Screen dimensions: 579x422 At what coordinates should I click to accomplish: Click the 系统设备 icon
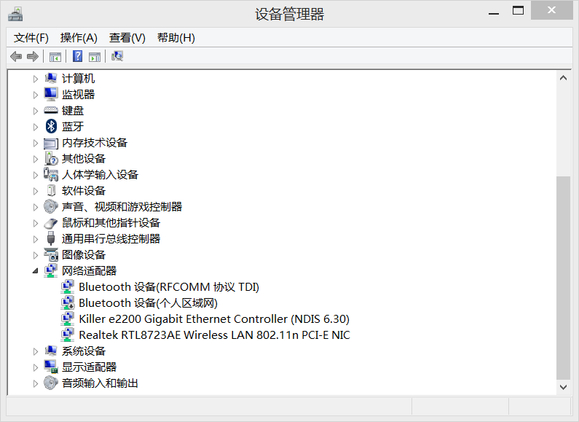click(51, 351)
